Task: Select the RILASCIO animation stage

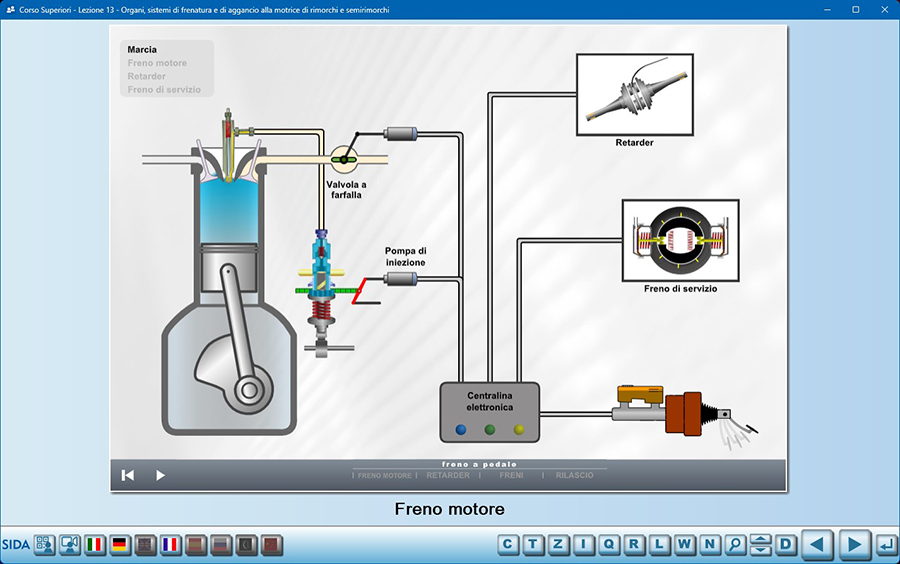Action: (x=574, y=476)
